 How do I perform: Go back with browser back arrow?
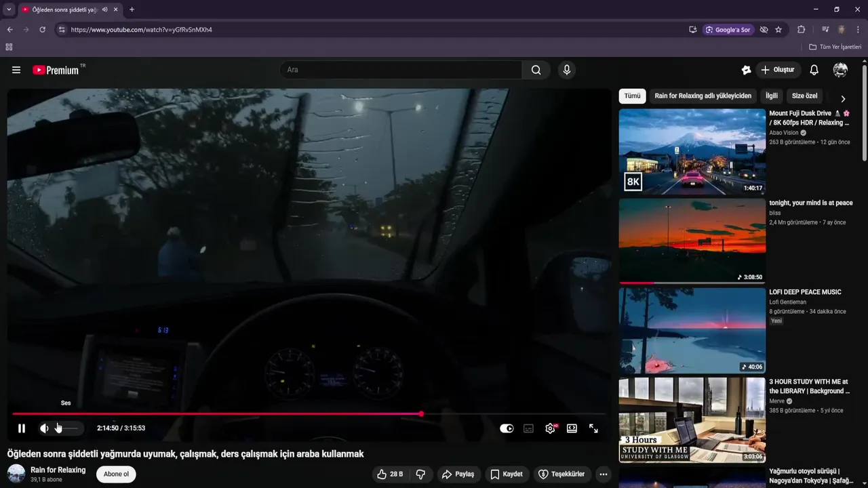point(9,30)
